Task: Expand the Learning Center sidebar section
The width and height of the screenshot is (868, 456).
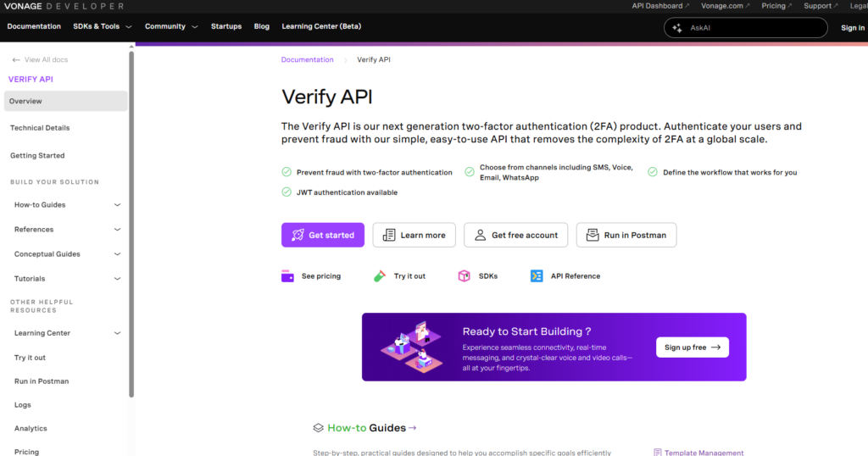Action: 117,333
